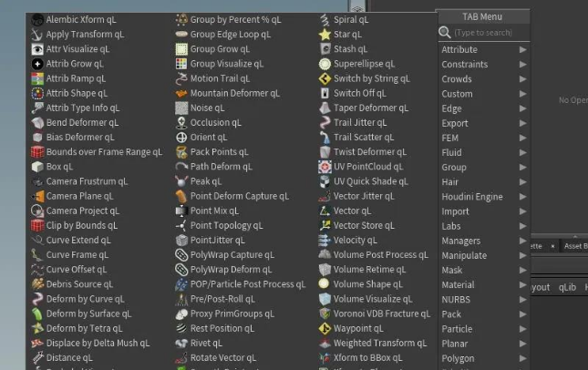The width and height of the screenshot is (588, 370).
Task: Select the Superellipse qL icon
Action: pyautogui.click(x=325, y=64)
